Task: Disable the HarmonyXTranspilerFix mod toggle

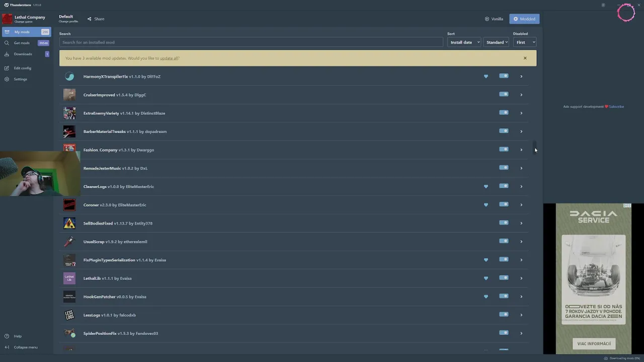Action: point(504,76)
